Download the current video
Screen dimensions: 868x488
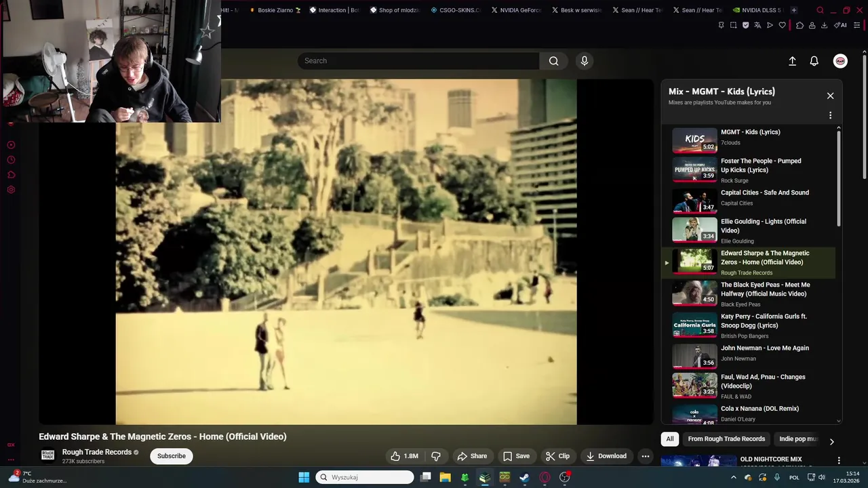coord(606,456)
